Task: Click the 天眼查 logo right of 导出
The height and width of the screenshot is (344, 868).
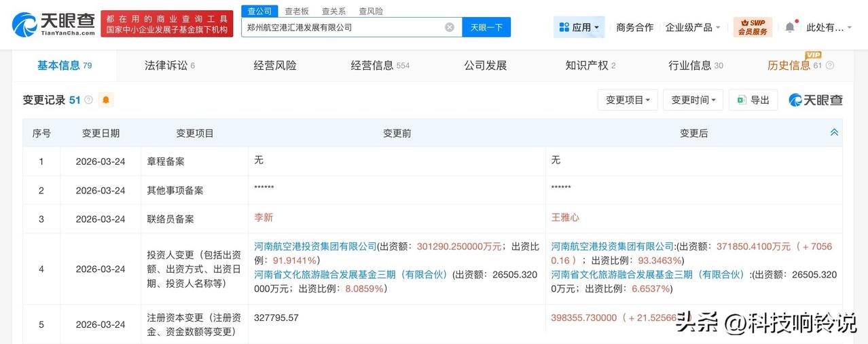Action: point(816,100)
